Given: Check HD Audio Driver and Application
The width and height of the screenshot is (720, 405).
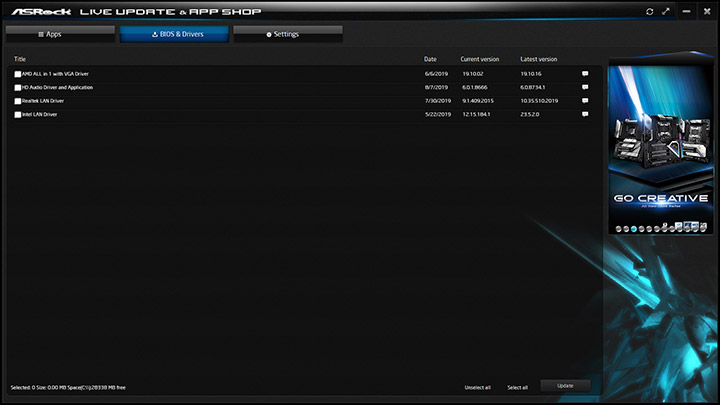Looking at the screenshot, I should [x=17, y=88].
